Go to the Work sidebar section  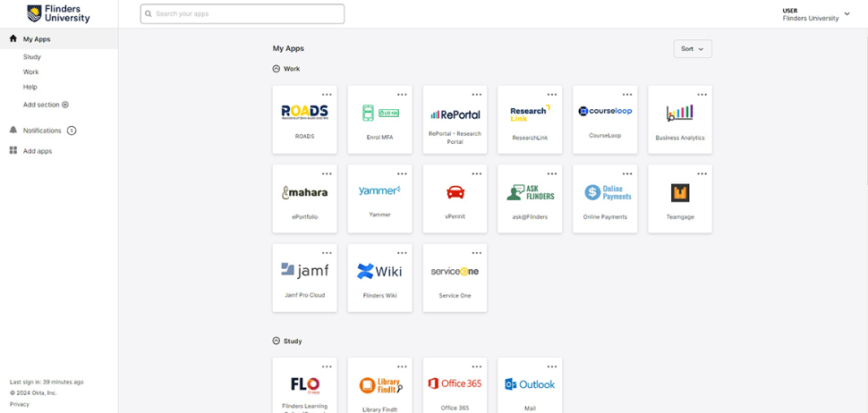tap(31, 72)
